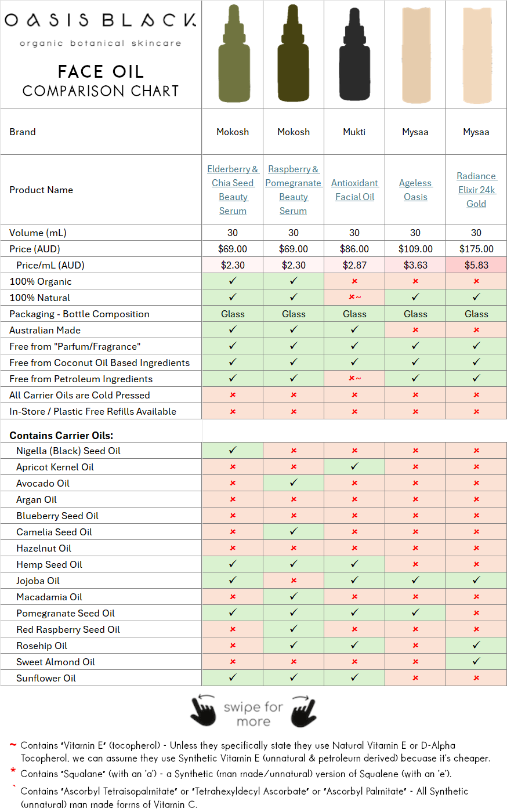Open Raspberry & Pomegranate Beauty Serum link
Image resolution: width=507 pixels, height=812 pixels.
294,190
